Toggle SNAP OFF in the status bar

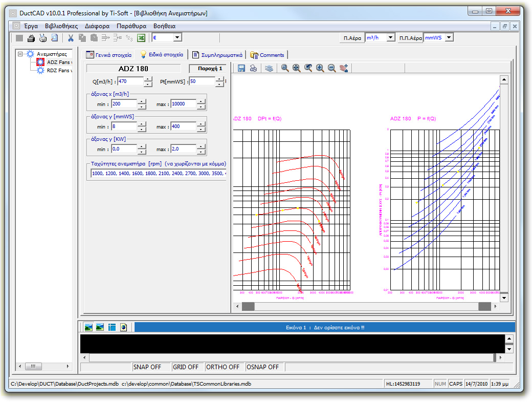pyautogui.click(x=148, y=367)
